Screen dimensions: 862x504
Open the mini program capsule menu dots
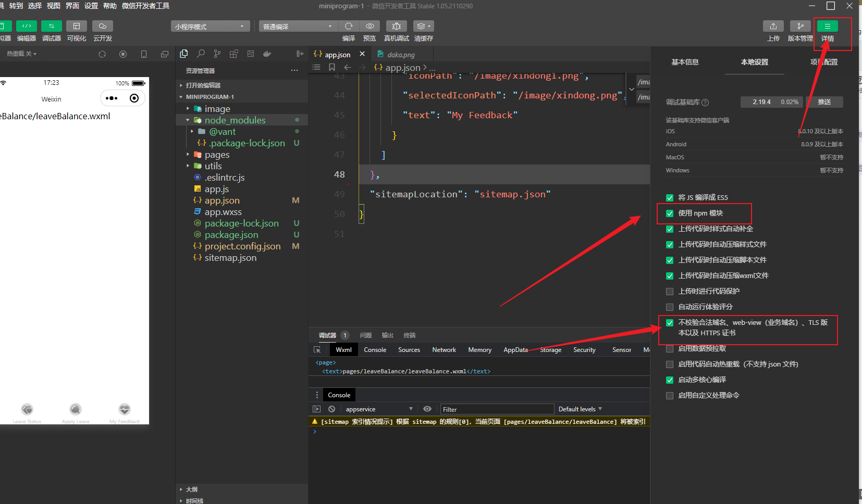[112, 98]
